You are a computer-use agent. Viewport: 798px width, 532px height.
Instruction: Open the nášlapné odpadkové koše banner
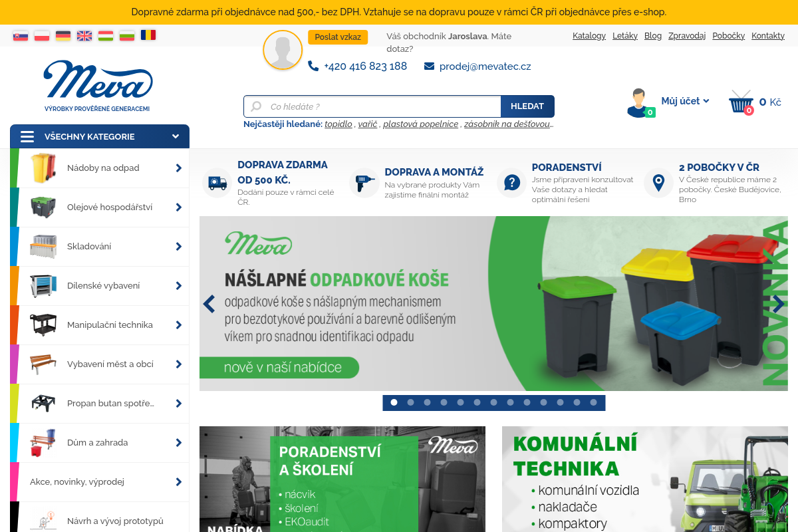(x=493, y=304)
